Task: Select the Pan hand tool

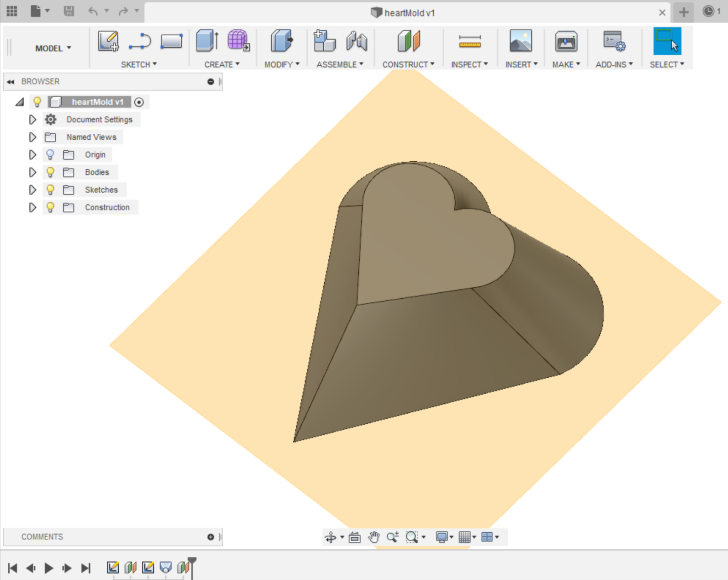Action: click(373, 537)
